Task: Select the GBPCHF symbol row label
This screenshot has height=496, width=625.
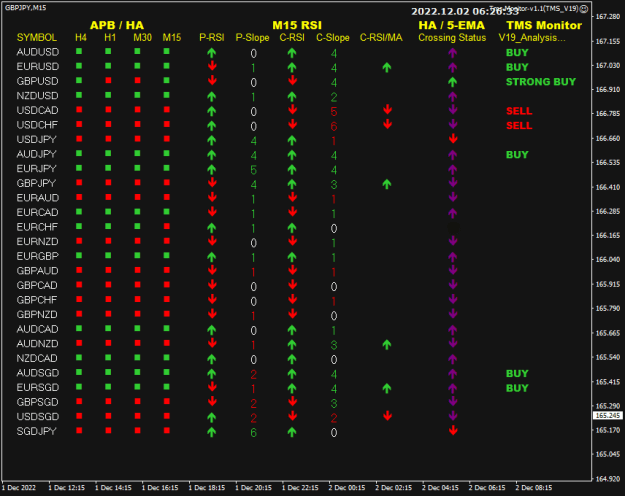Action: (x=37, y=300)
